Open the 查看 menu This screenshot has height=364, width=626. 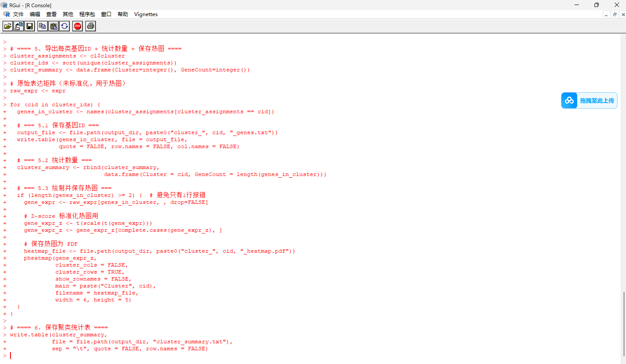point(51,14)
